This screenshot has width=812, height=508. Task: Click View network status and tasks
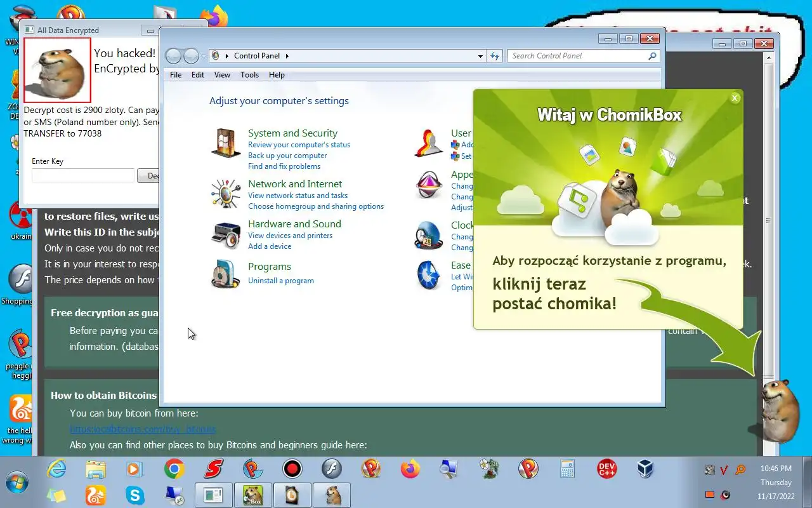click(298, 196)
